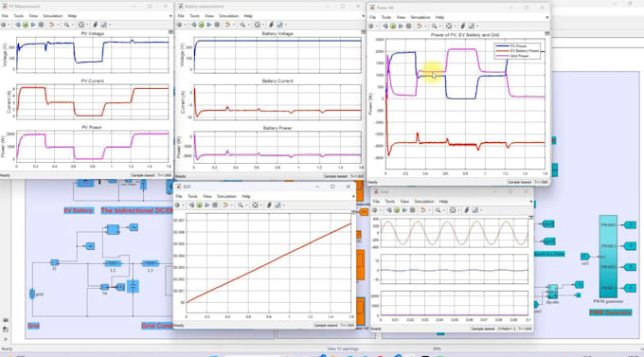
Task: Select the EV Battery label in model
Action: (79, 210)
